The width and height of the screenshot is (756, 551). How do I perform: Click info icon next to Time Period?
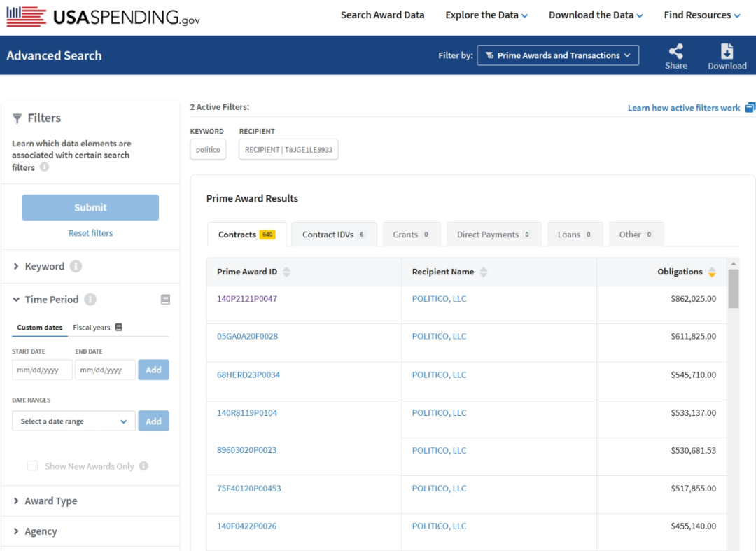(x=90, y=300)
